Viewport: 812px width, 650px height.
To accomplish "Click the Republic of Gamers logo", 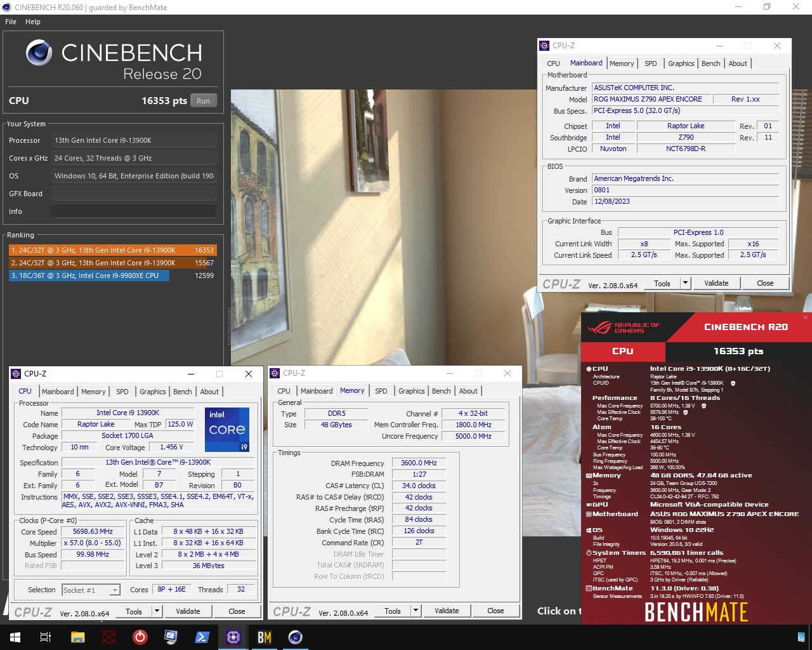I will pyautogui.click(x=624, y=328).
